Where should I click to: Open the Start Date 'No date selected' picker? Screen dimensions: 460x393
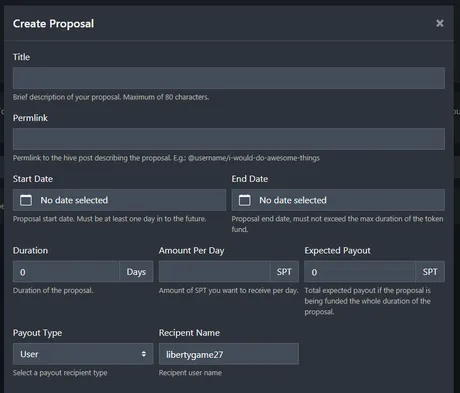click(119, 200)
